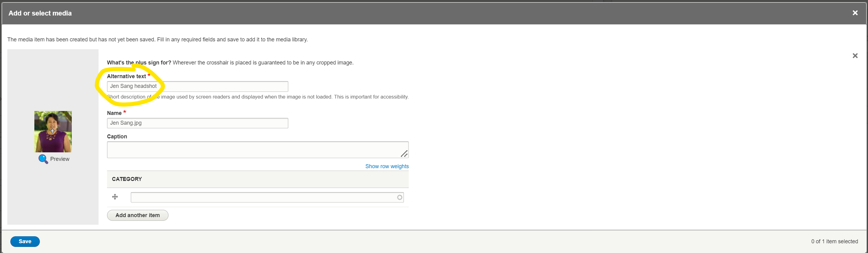
Task: Close the Add or select media dialog
Action: [x=855, y=13]
